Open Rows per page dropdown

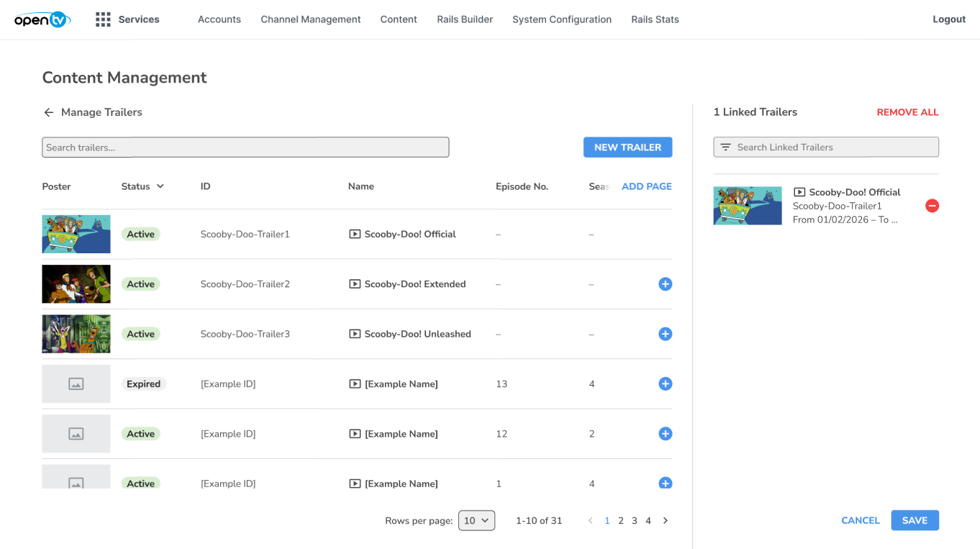pos(476,520)
